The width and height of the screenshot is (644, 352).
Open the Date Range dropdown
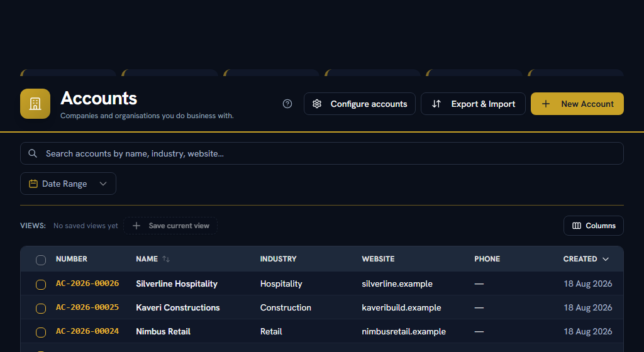click(x=68, y=184)
